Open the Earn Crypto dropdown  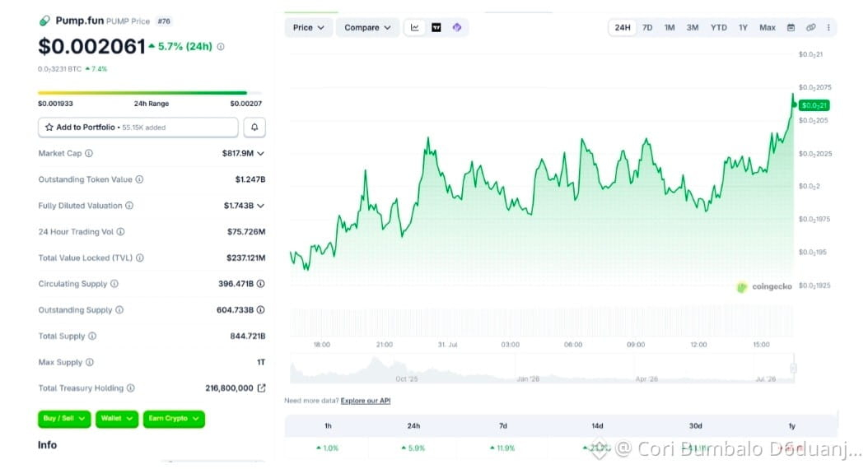point(174,419)
